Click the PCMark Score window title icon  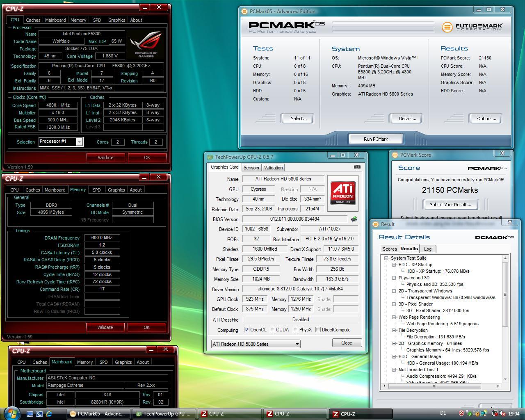coord(395,155)
